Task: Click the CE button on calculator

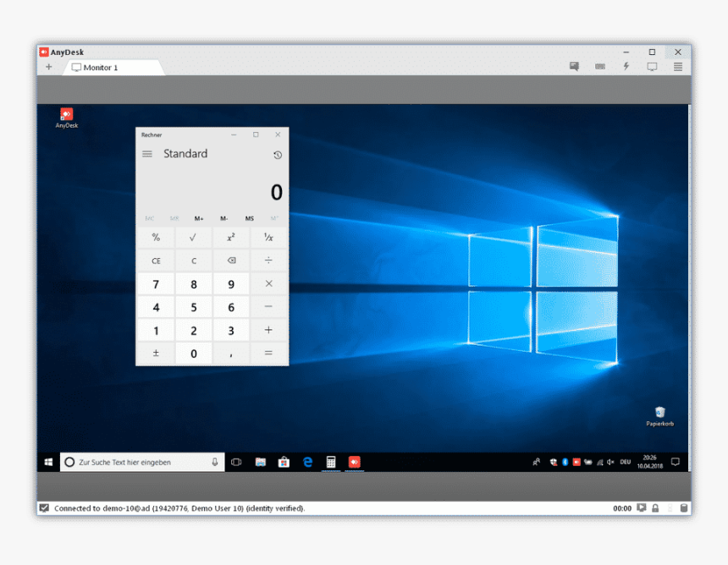Action: pos(156,261)
